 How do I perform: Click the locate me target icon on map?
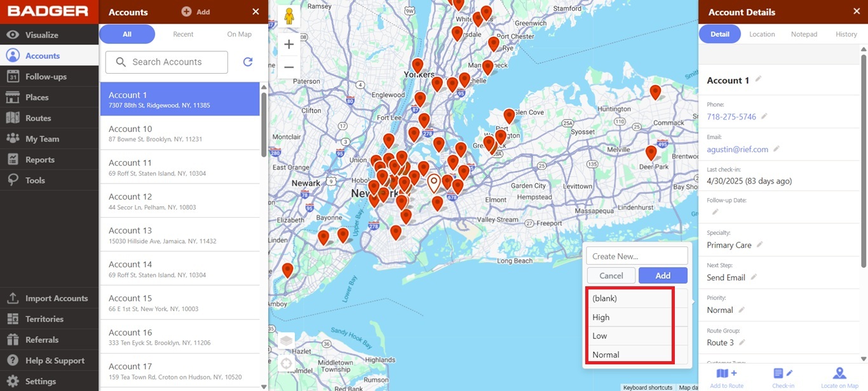click(287, 364)
